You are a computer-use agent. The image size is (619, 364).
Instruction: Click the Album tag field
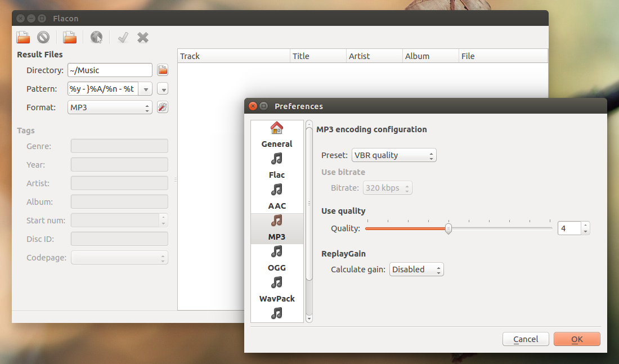coord(119,202)
